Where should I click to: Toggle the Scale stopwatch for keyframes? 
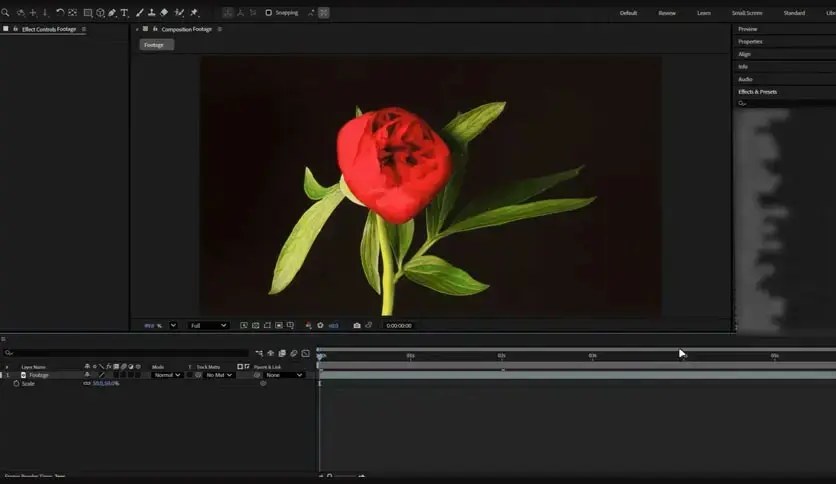tap(16, 383)
